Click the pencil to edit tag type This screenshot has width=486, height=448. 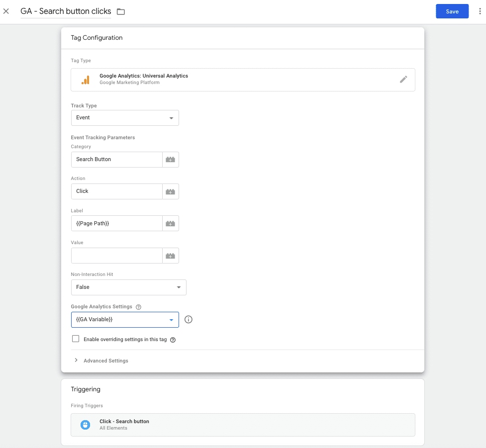point(403,80)
